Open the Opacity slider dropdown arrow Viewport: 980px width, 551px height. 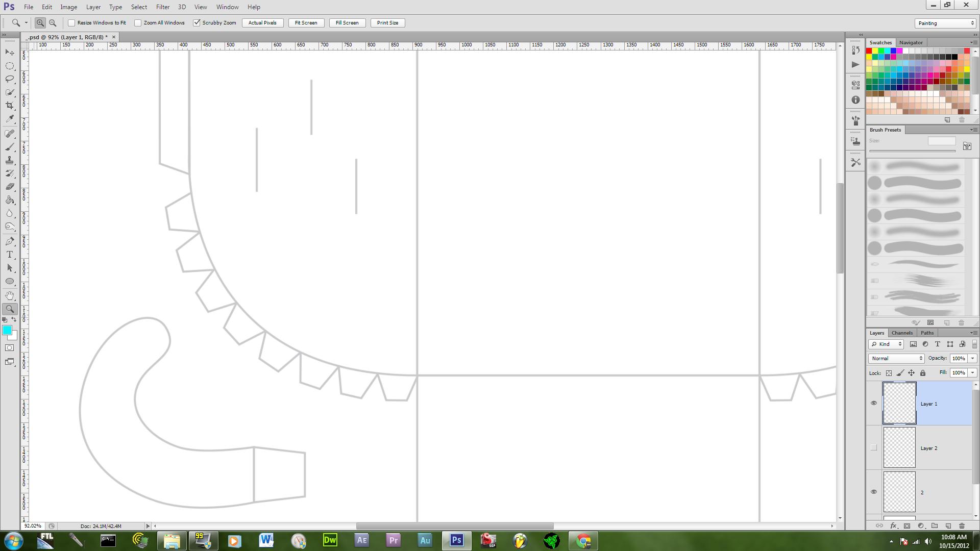pos(972,358)
